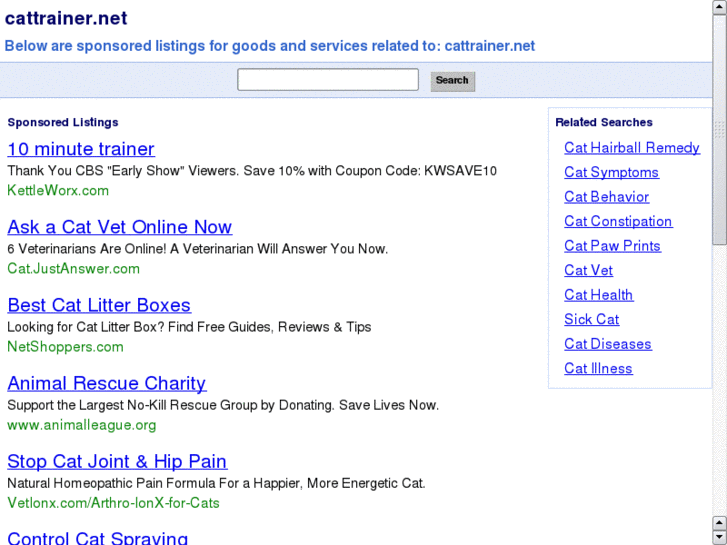
Task: Click inside the search text field
Action: [x=328, y=80]
